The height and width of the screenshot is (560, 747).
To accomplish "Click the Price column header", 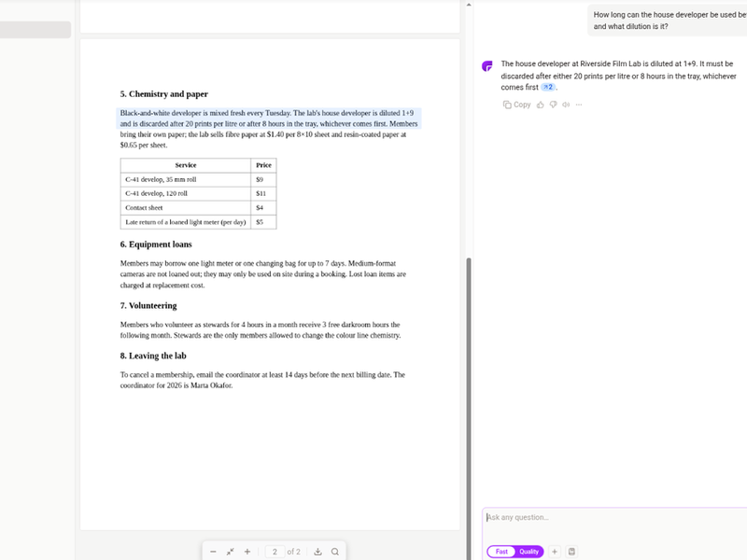I will tap(263, 165).
